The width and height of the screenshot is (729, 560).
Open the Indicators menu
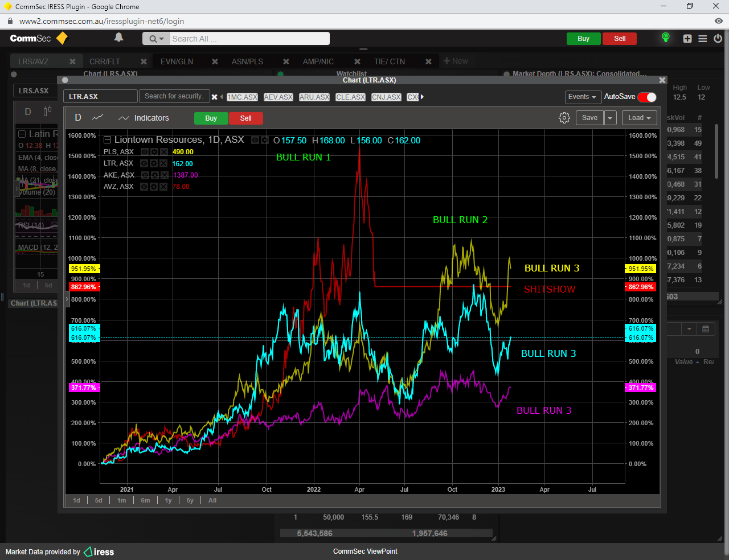click(x=144, y=118)
